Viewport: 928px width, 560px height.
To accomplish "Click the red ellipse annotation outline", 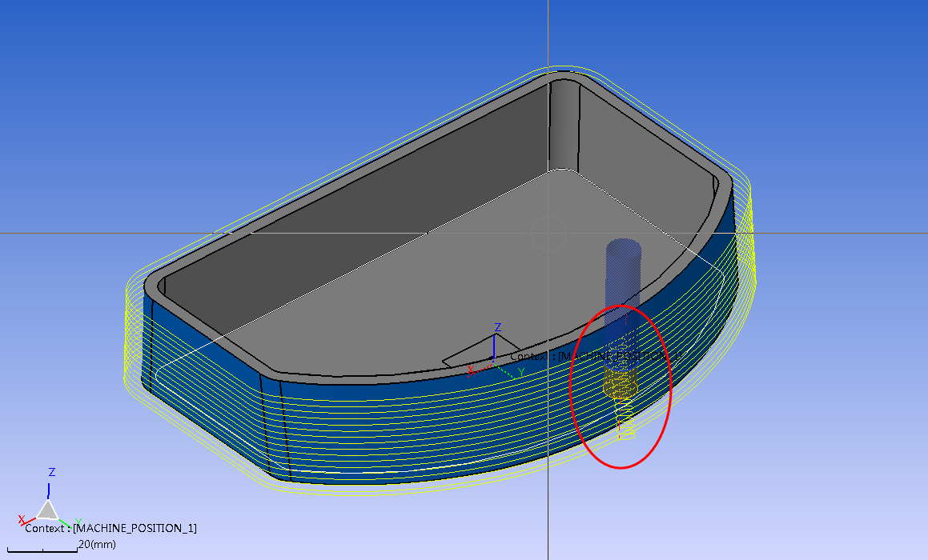I will 571,388.
